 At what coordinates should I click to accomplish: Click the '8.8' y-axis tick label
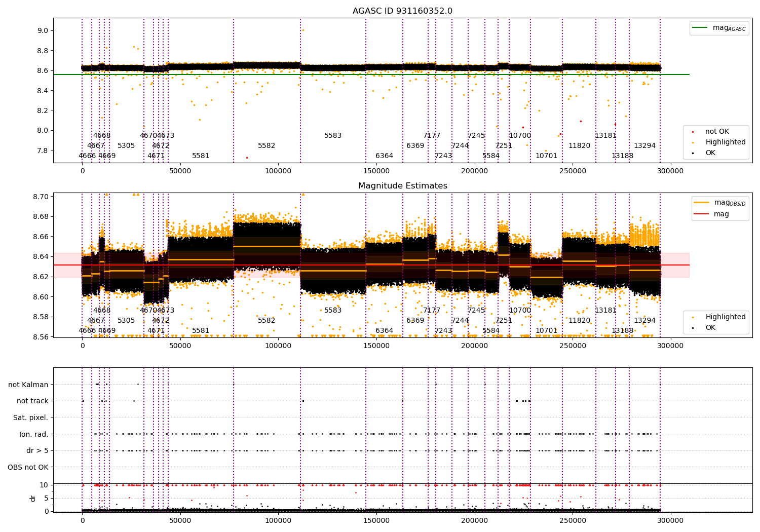(x=43, y=51)
